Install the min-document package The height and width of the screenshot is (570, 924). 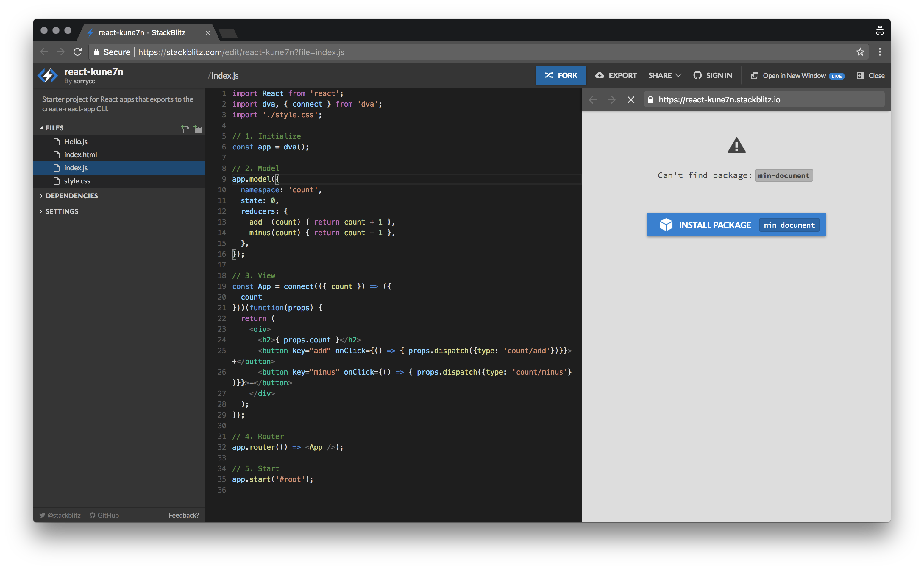(736, 225)
